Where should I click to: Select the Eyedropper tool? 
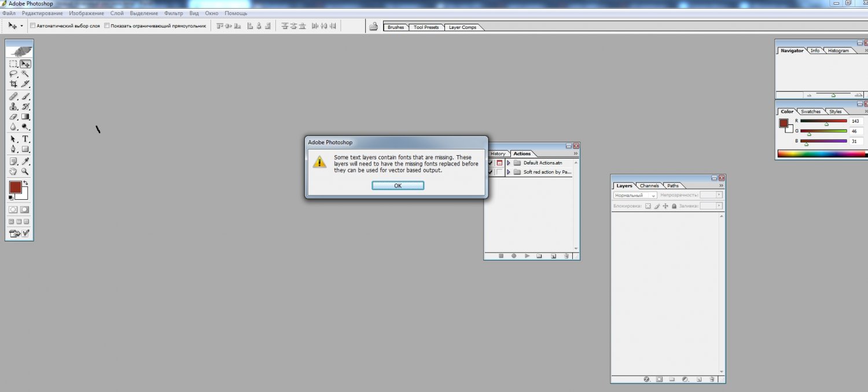(x=25, y=162)
